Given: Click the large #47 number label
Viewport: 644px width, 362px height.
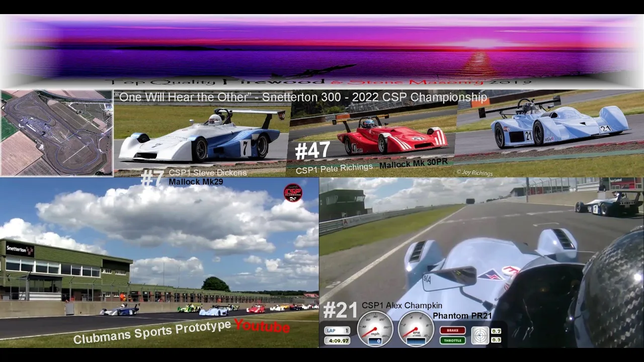Looking at the screenshot, I should [x=312, y=150].
